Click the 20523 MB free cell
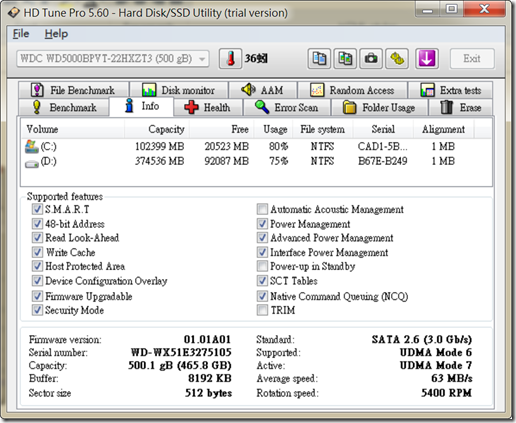Viewport: 516px width, 423px height. coord(227,146)
